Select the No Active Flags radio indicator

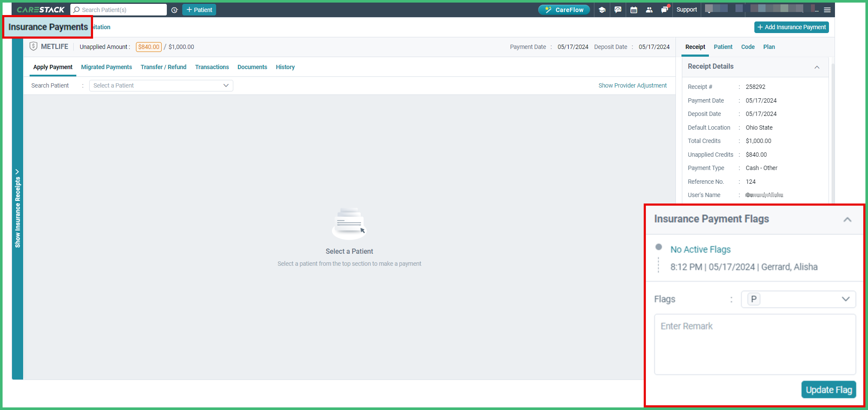click(x=658, y=247)
